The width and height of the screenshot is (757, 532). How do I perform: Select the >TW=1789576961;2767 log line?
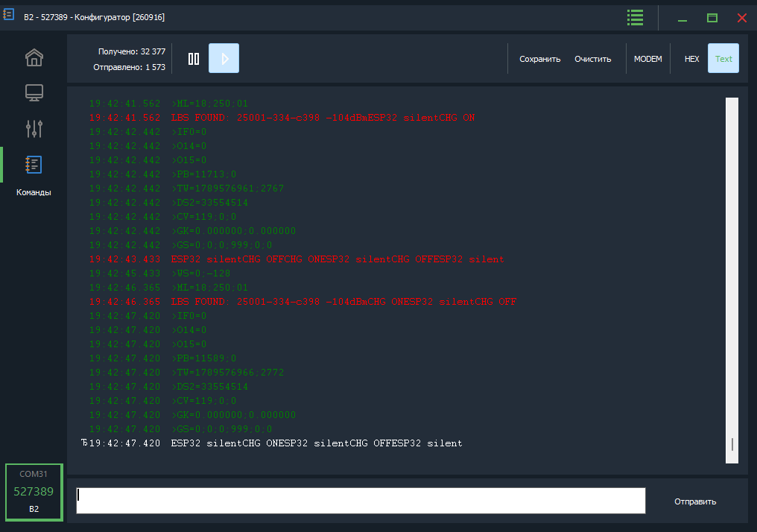(186, 189)
